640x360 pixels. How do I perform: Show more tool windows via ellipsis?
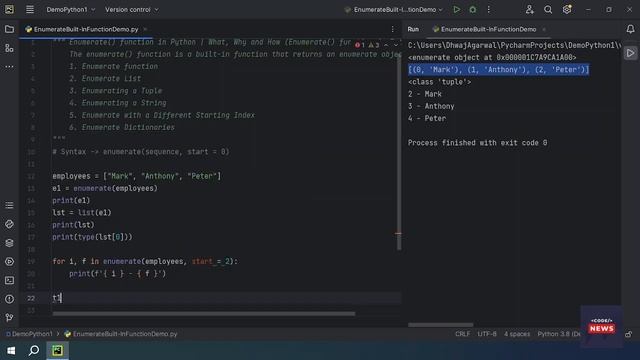9,67
